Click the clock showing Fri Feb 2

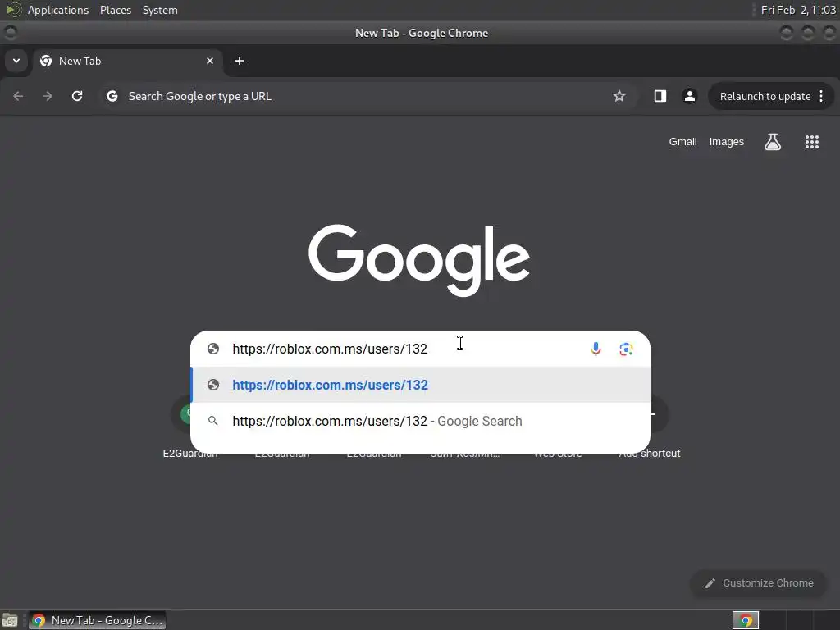coord(798,10)
